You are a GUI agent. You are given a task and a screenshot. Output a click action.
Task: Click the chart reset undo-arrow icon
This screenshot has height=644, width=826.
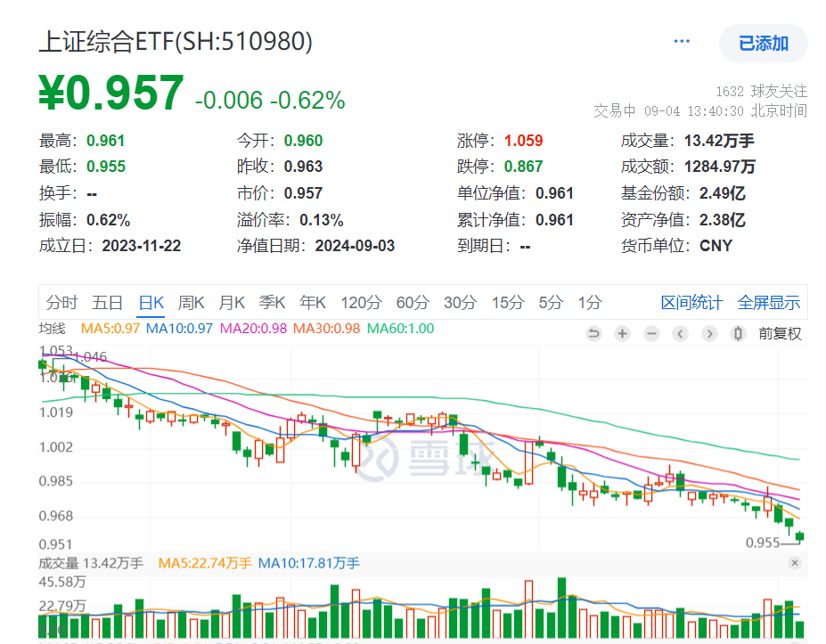pyautogui.click(x=593, y=333)
